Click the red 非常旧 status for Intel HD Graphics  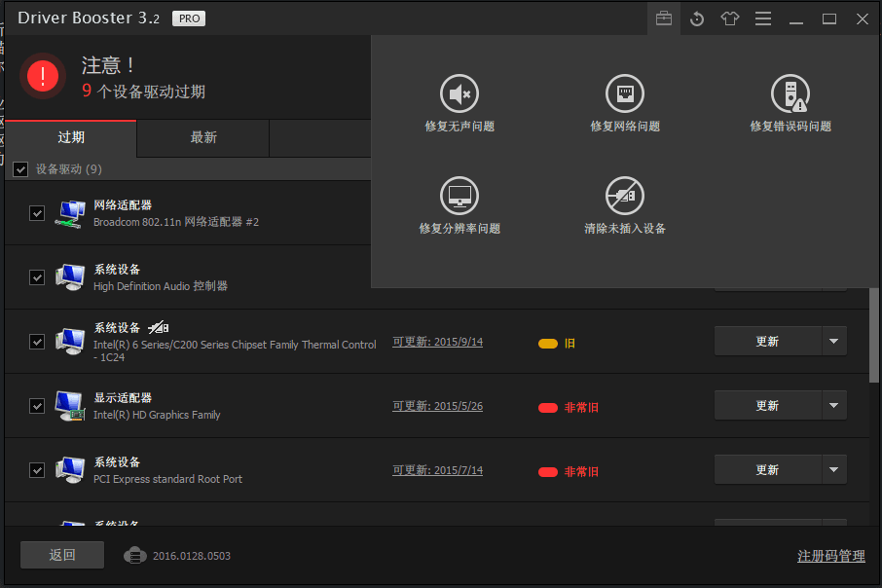[569, 407]
